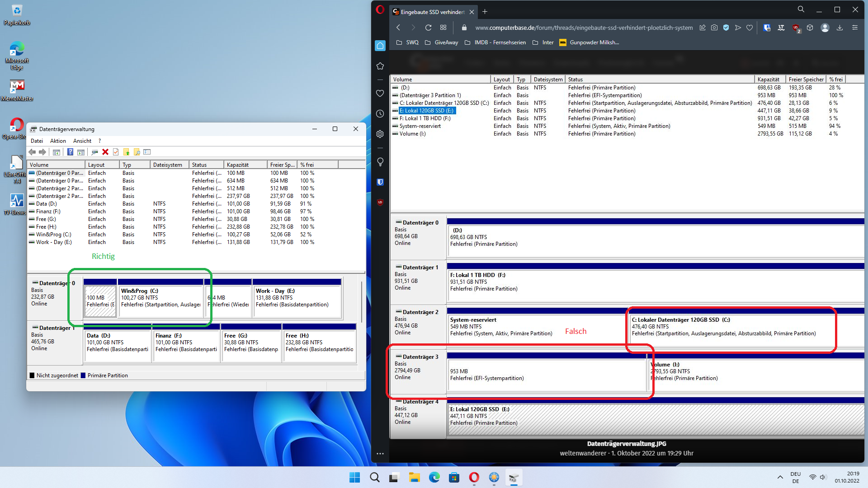
Task: Toggle Opera's ad-blocker shield in address bar
Action: (x=726, y=28)
